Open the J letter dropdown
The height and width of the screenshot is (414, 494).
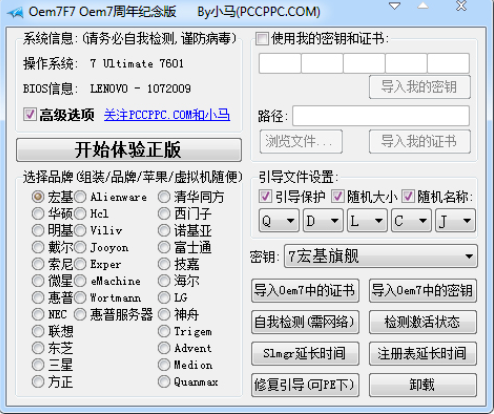point(456,221)
